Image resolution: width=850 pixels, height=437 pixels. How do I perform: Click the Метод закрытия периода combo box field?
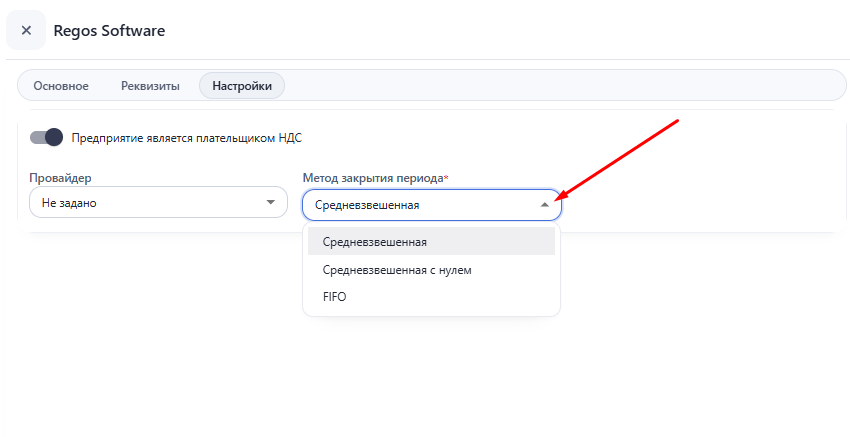pyautogui.click(x=432, y=205)
